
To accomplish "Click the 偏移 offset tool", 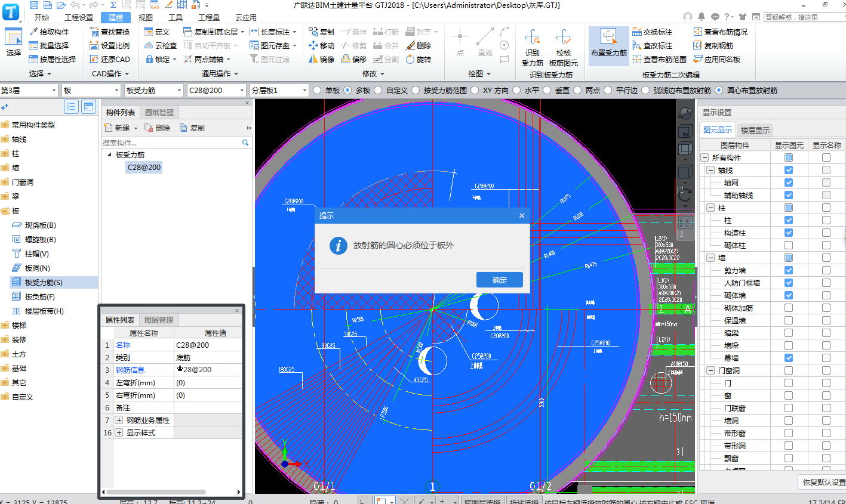I will [x=354, y=59].
